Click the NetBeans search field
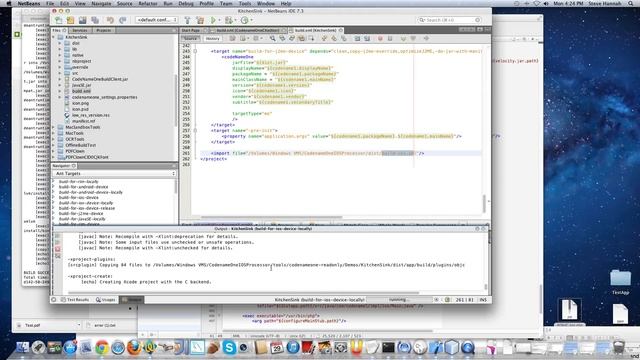 click(449, 20)
